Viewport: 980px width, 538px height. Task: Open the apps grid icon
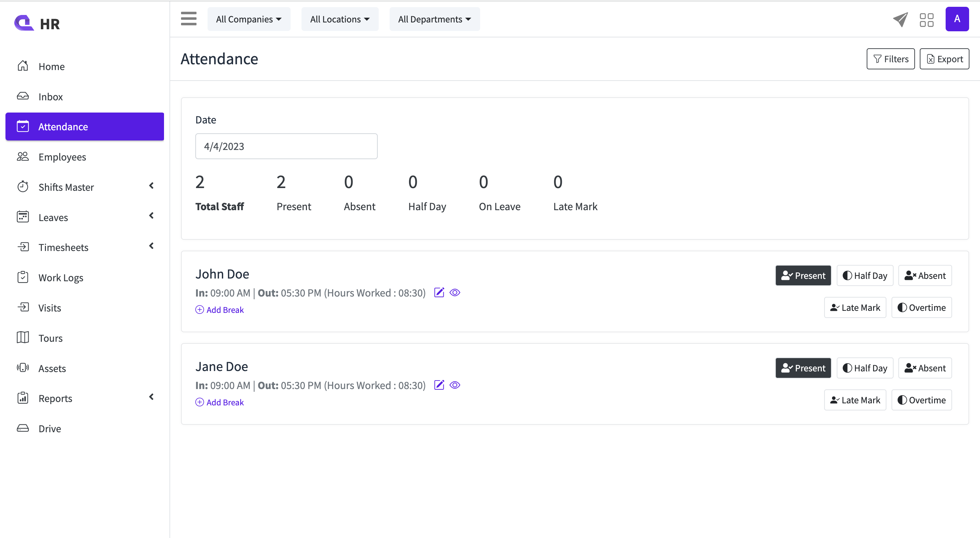(927, 19)
